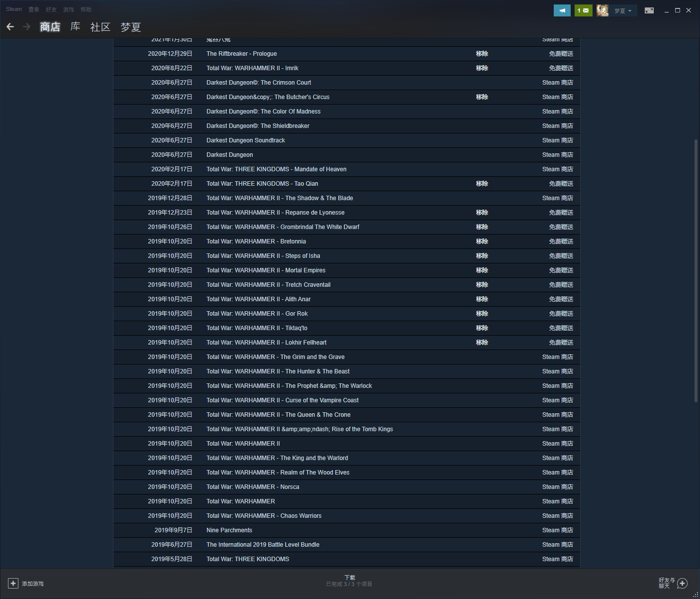Click the 2020年12月29日 date cell
The image size is (700, 599).
[170, 54]
